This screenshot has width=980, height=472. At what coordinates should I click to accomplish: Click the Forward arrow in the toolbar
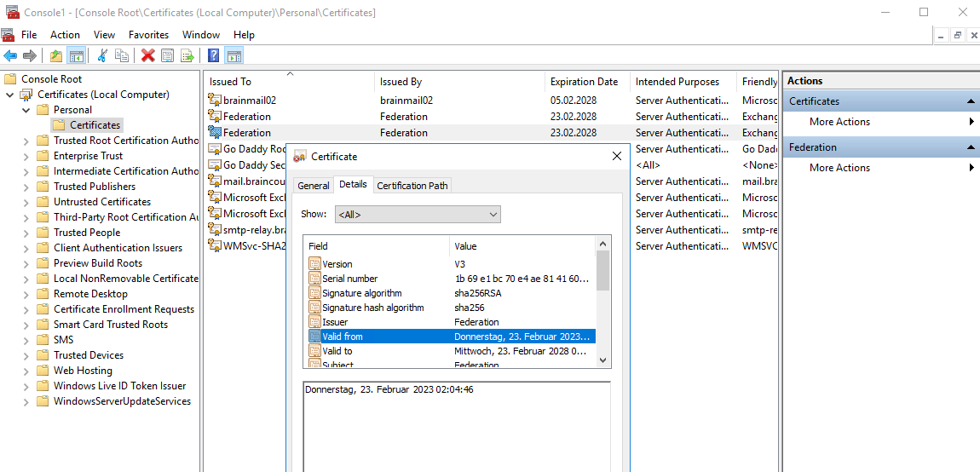tap(29, 55)
